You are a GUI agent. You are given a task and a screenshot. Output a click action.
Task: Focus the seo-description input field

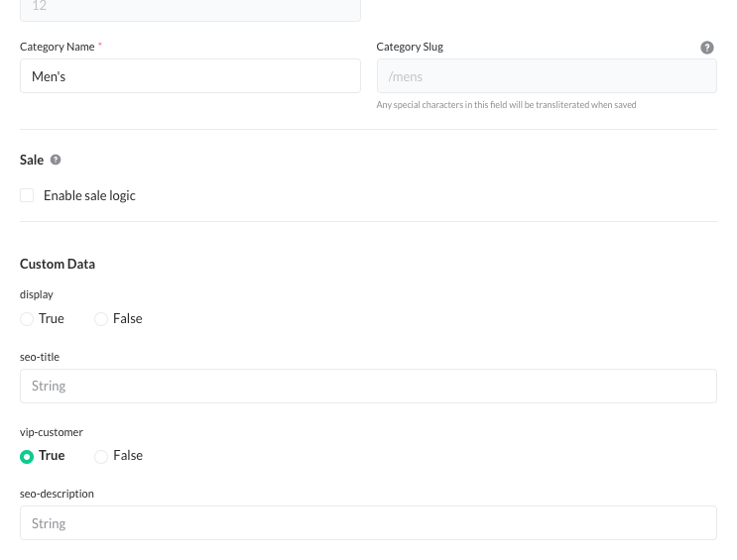[368, 523]
